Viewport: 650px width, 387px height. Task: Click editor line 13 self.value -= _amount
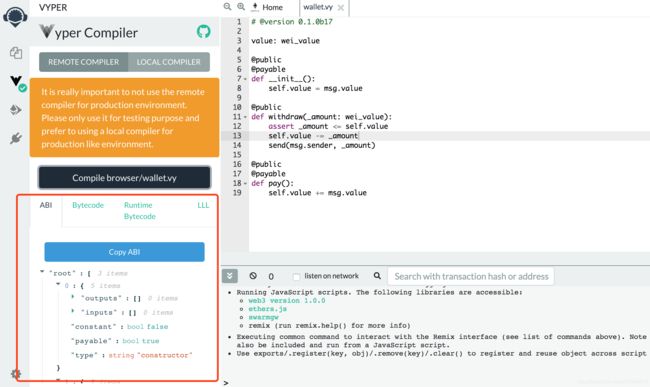[x=313, y=135]
